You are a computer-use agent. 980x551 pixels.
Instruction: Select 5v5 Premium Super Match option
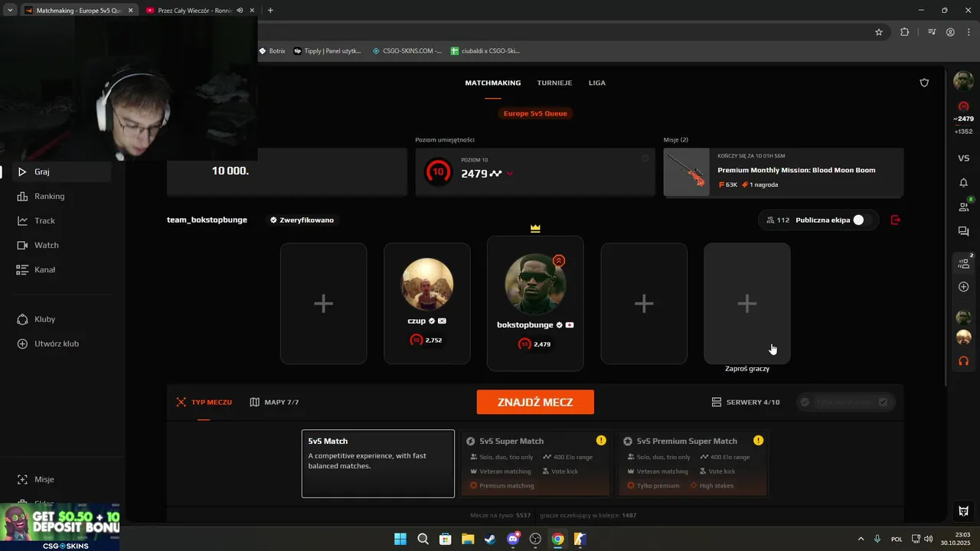pyautogui.click(x=693, y=464)
